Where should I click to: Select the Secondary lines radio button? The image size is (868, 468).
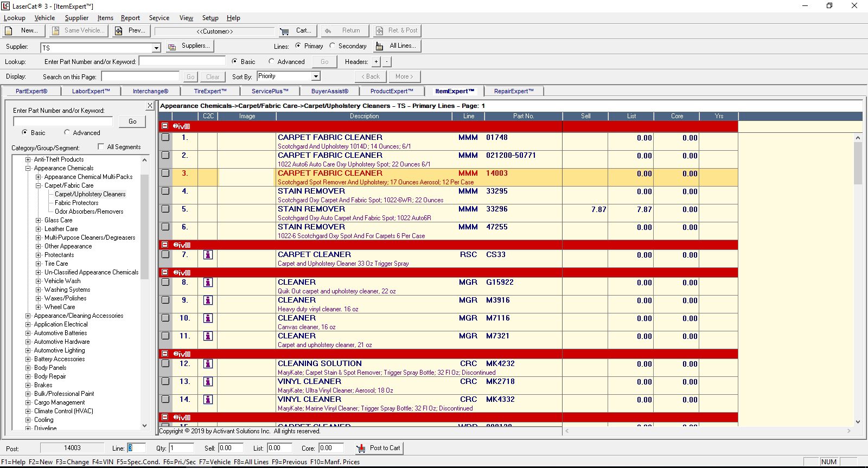coord(333,46)
